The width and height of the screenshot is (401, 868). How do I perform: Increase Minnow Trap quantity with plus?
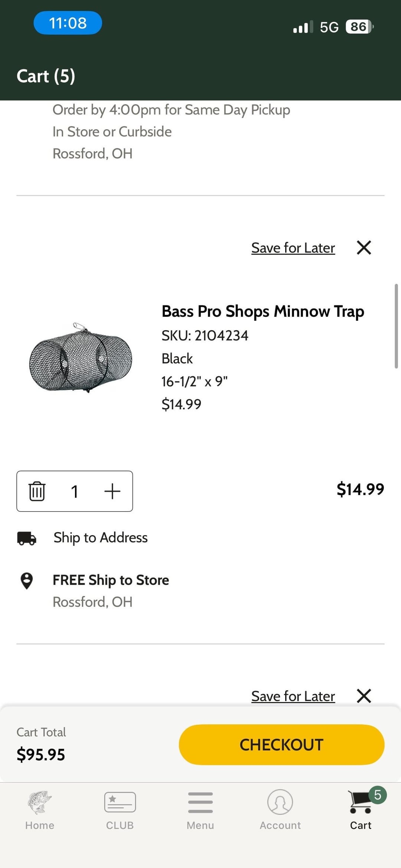tap(112, 491)
